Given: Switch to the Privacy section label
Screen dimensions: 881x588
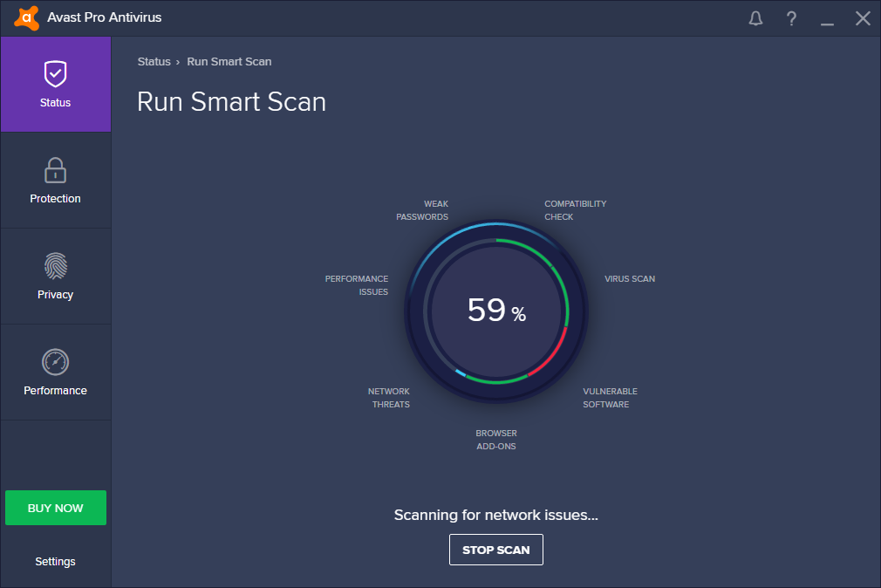Looking at the screenshot, I should pos(55,295).
